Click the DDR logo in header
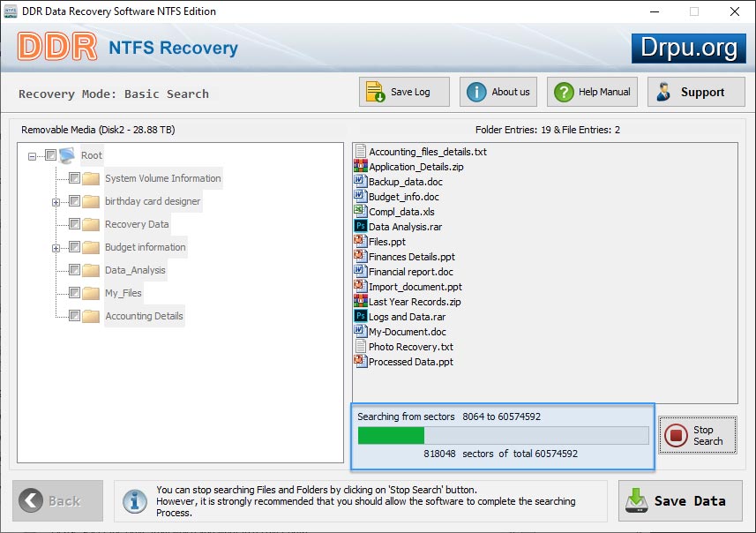This screenshot has width=756, height=533. [x=58, y=47]
